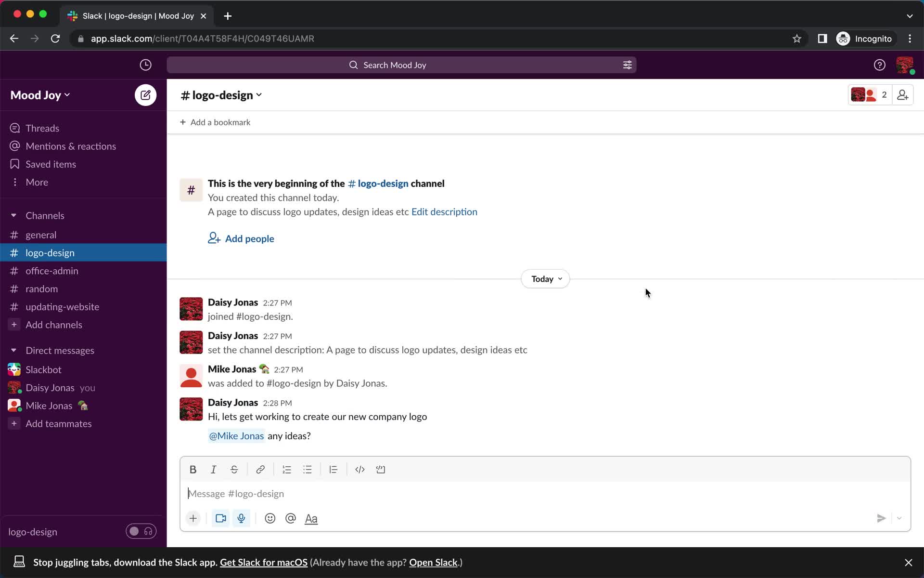Click the Emoji picker icon
Image resolution: width=924 pixels, height=578 pixels.
pyautogui.click(x=270, y=518)
